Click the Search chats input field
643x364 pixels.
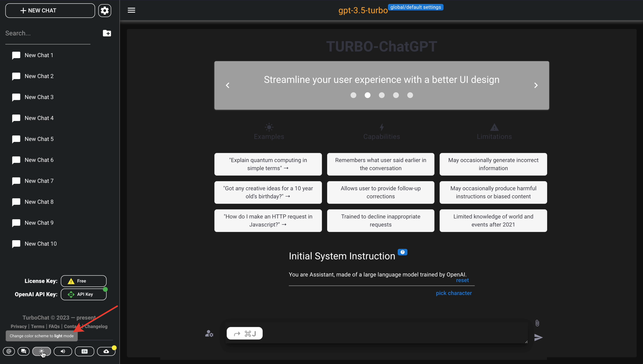[x=48, y=33]
